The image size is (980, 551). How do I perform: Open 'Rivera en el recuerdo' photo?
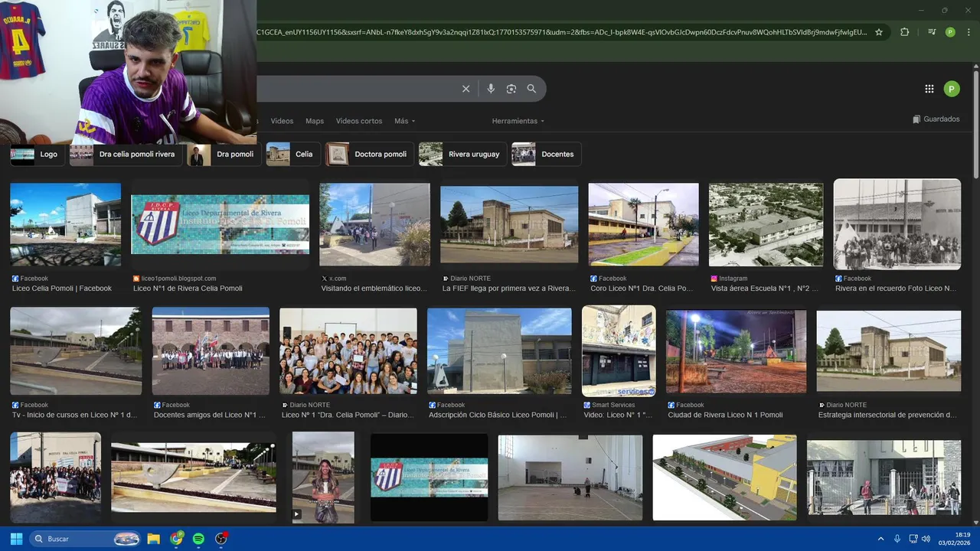pos(897,224)
